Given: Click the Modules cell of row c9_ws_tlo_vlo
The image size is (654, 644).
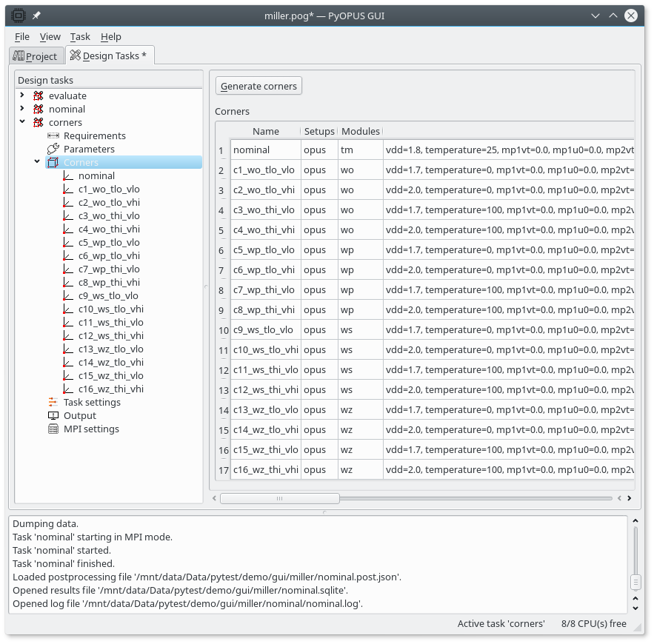Looking at the screenshot, I should coord(360,329).
